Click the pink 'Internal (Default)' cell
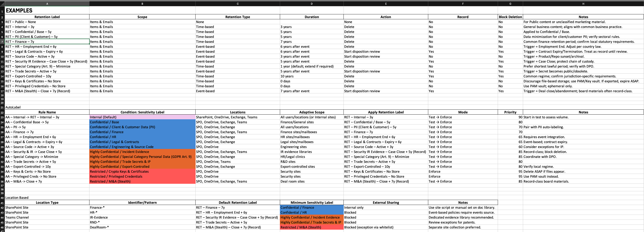 142,117
